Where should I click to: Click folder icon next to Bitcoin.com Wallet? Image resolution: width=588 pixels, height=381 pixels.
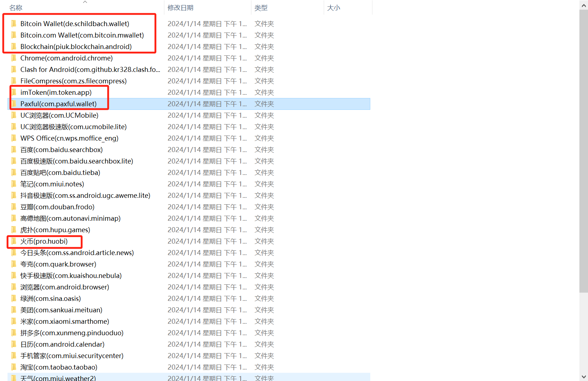pos(14,35)
